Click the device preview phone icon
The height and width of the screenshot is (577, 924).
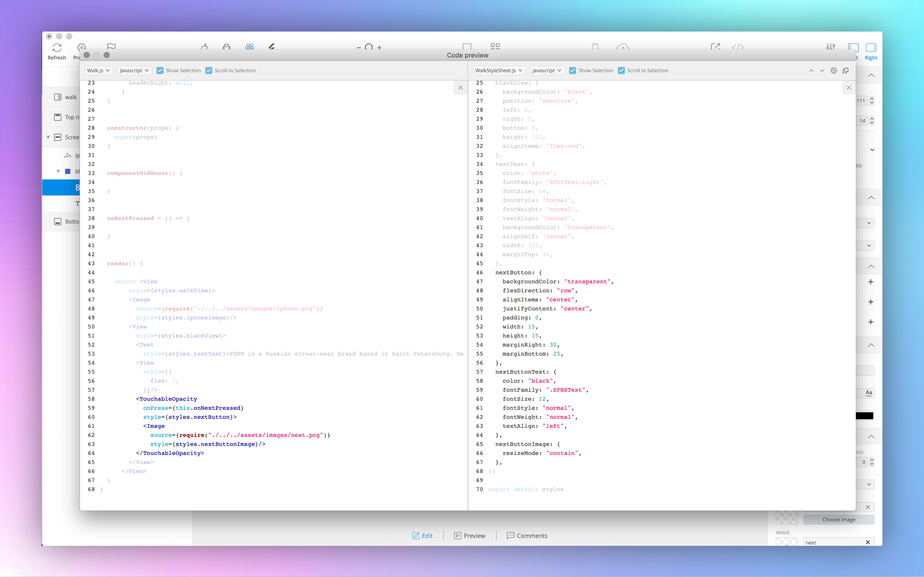pos(595,47)
